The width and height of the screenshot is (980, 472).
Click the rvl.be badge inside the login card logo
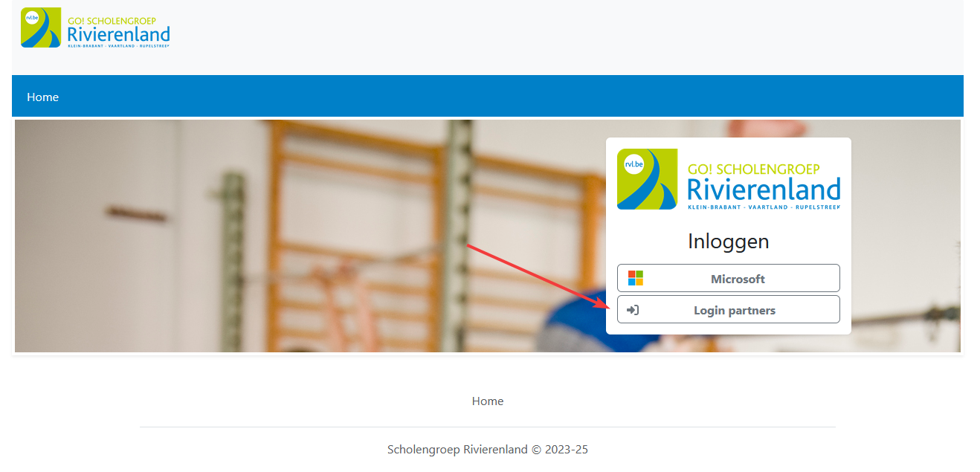(634, 164)
